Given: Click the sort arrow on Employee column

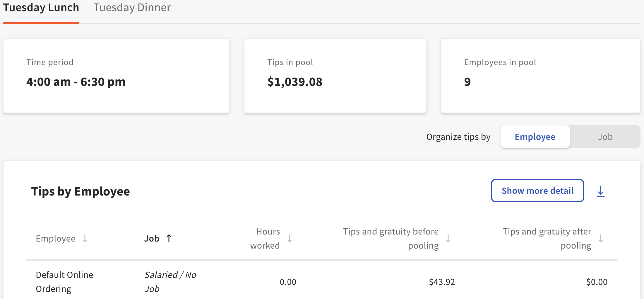Looking at the screenshot, I should click(x=85, y=238).
